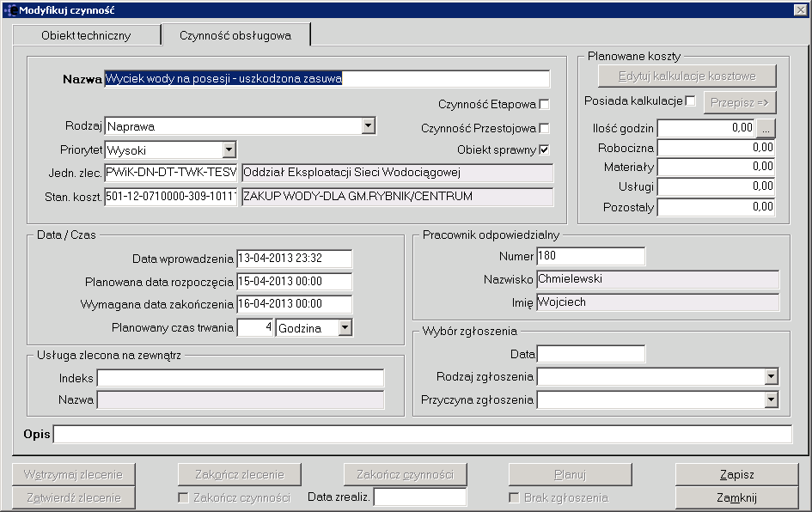
Task: Focus the Numer field containing 180
Action: (x=591, y=256)
